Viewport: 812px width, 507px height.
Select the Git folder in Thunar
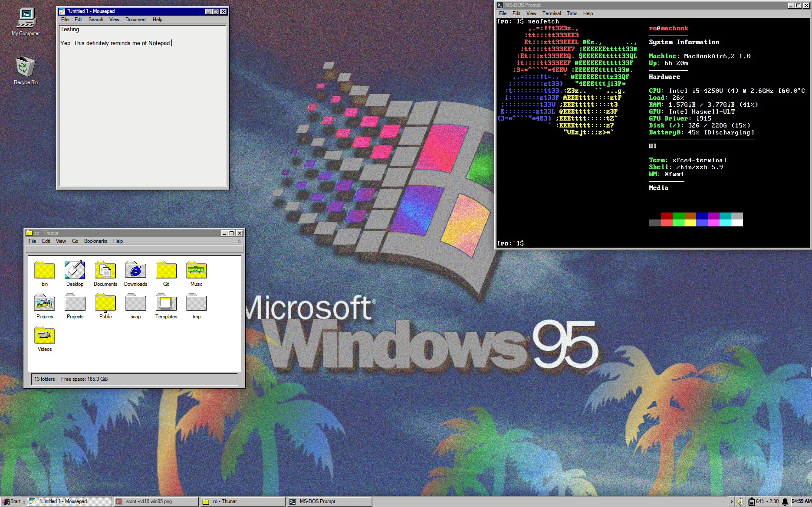166,274
